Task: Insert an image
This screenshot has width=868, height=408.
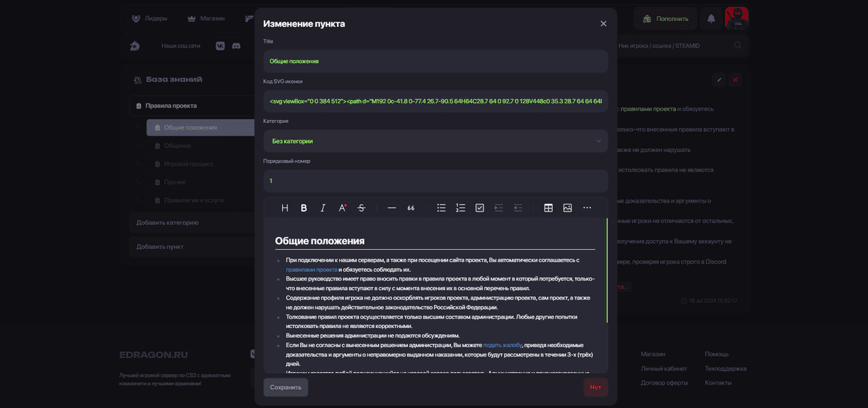Action: coord(568,208)
